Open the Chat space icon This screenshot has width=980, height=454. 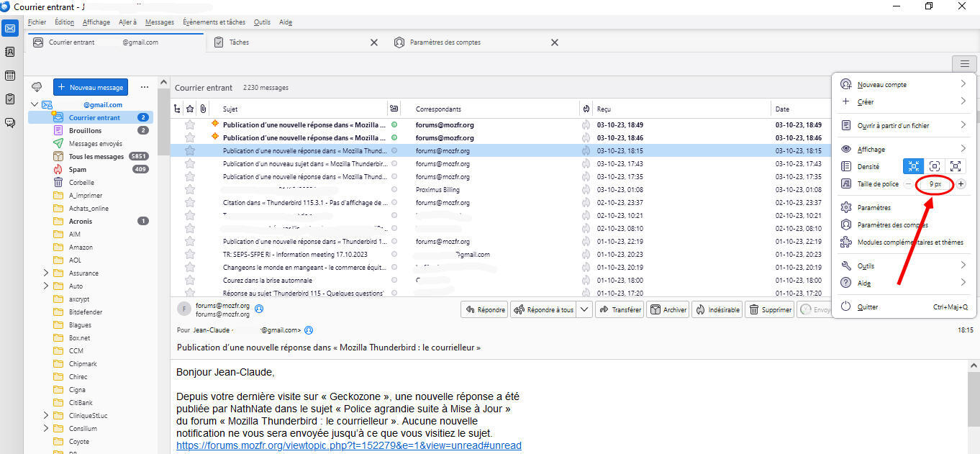(10, 122)
